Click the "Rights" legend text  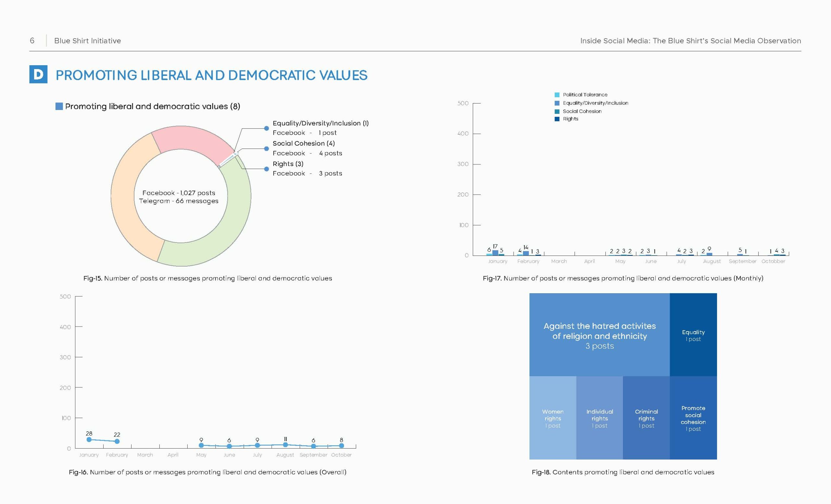pyautogui.click(x=571, y=119)
